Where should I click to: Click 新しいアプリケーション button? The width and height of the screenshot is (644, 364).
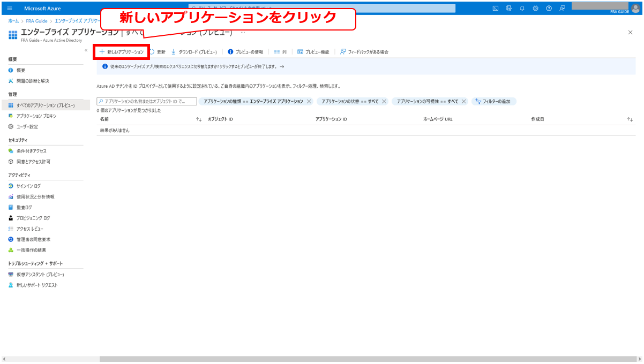coord(122,52)
